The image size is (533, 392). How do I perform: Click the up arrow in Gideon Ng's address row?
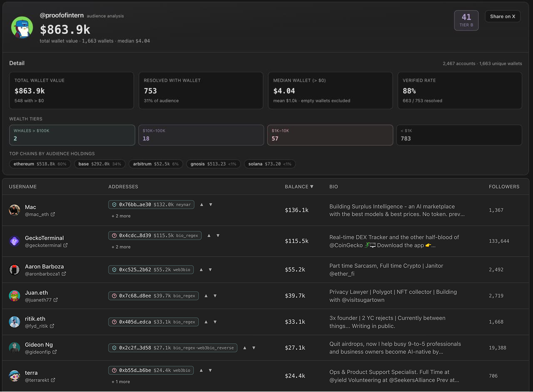245,348
